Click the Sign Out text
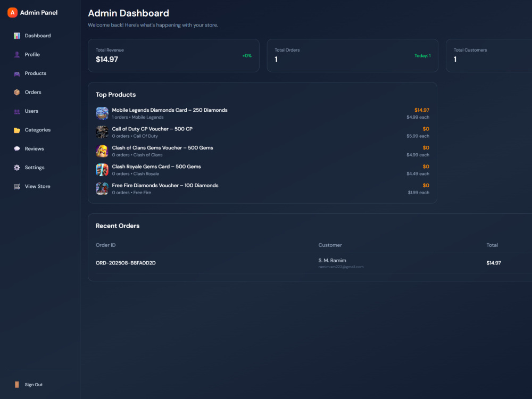 [x=34, y=385]
